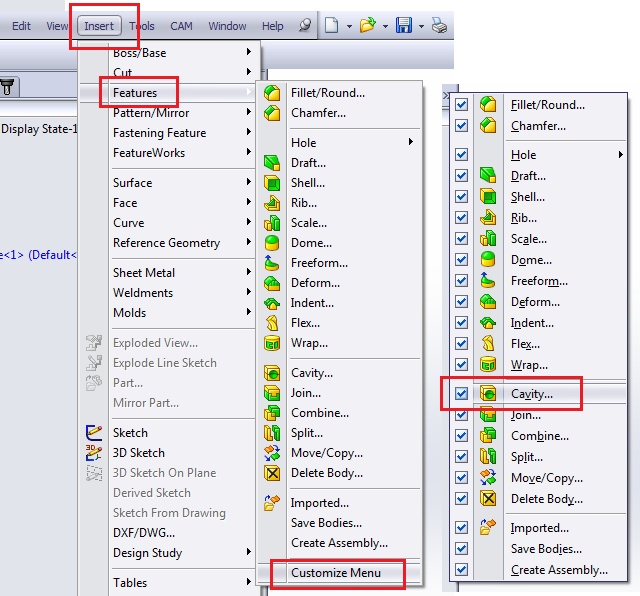Uncheck the Fillet/Round checkbox in customize list

pyautogui.click(x=461, y=105)
